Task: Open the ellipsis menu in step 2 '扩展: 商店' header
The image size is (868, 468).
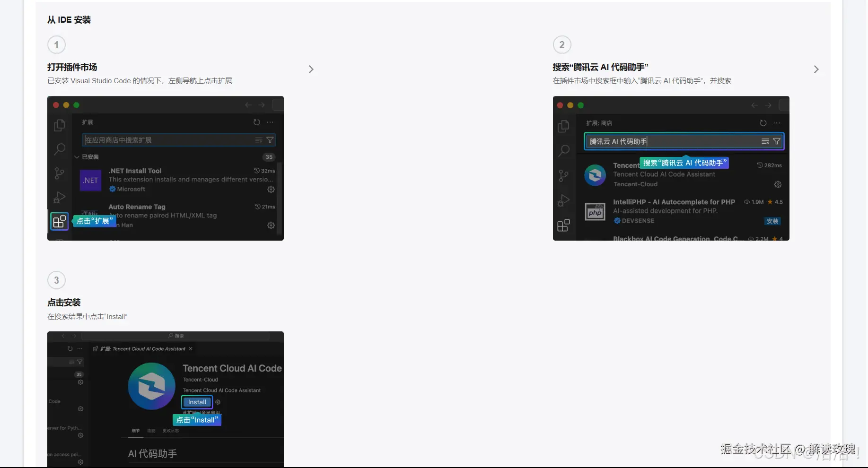Action: coord(777,123)
